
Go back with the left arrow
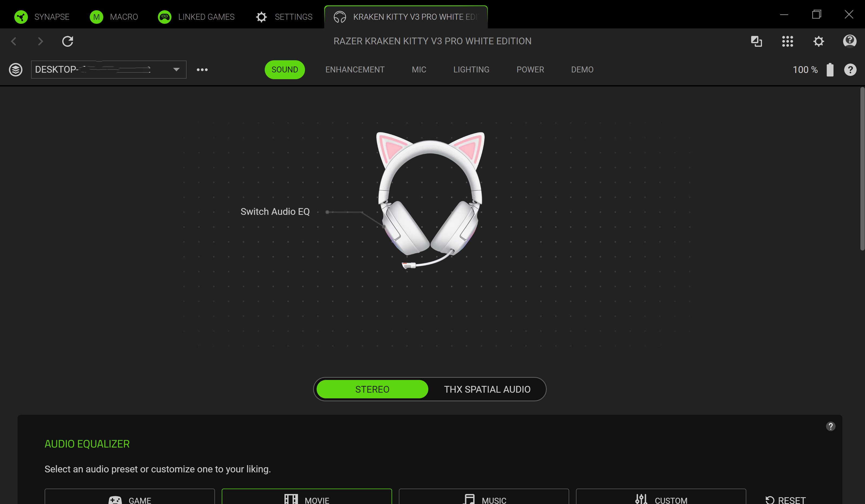14,41
